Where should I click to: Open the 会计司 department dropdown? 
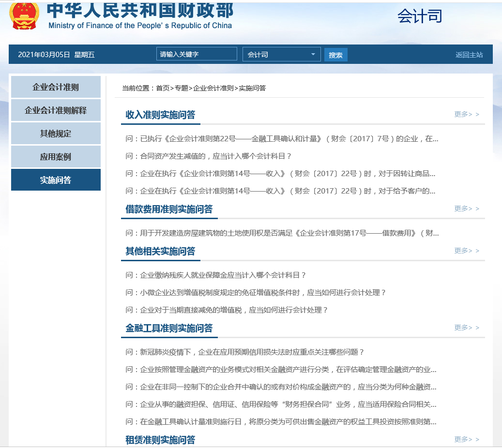click(x=281, y=54)
